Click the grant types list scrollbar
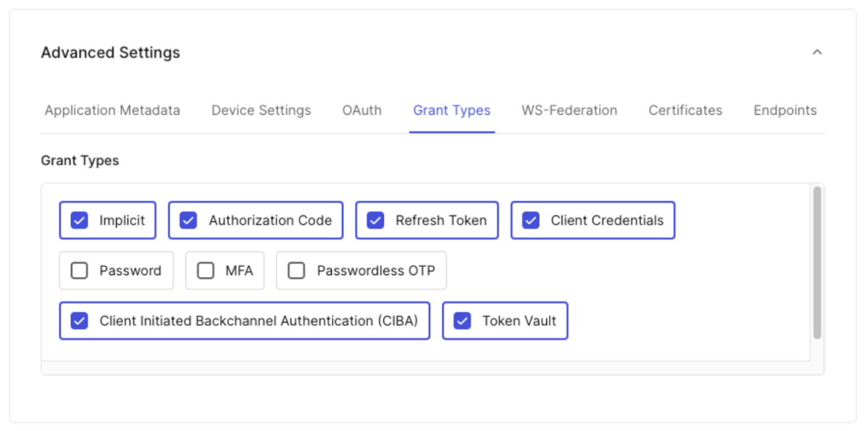The image size is (868, 431). (x=817, y=262)
